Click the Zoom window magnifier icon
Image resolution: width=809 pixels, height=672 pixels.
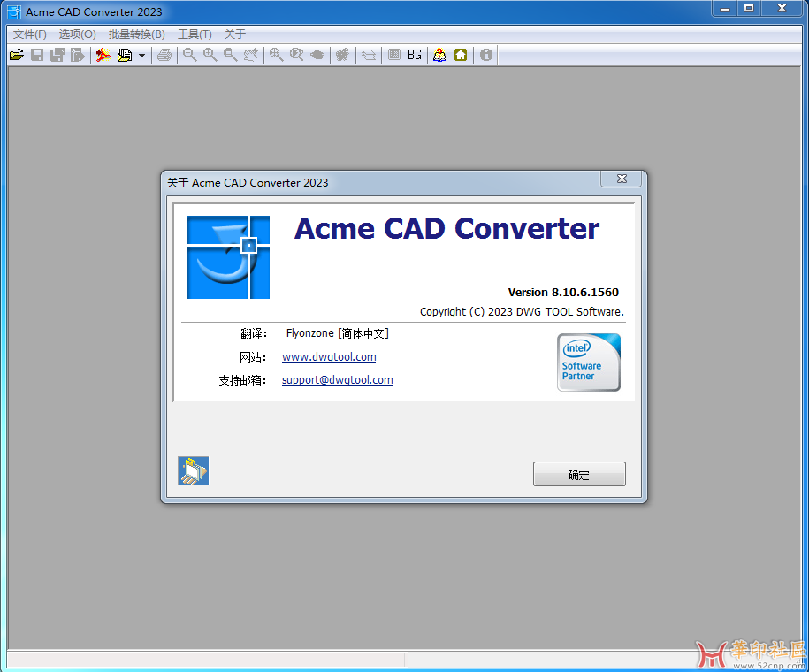pos(230,55)
